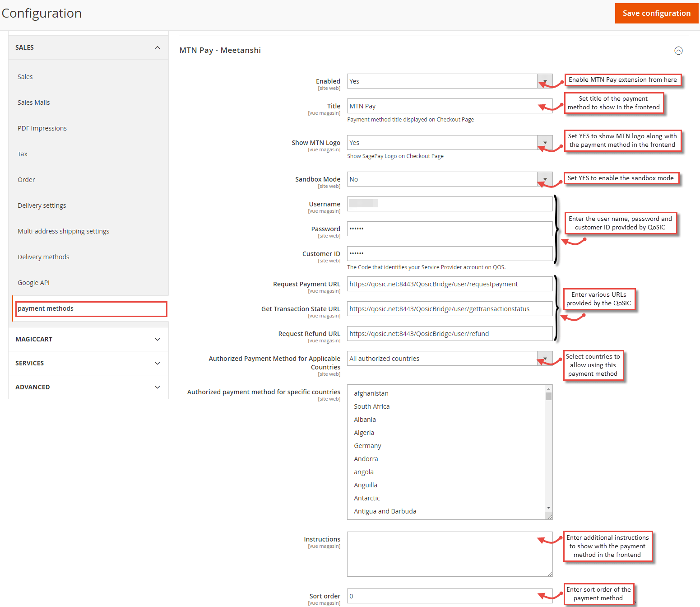Focus the Password input field

click(x=450, y=229)
